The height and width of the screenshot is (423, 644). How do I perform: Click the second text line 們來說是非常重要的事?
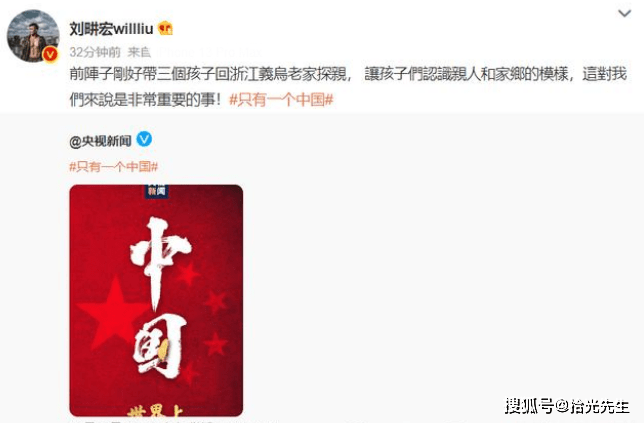pyautogui.click(x=145, y=99)
